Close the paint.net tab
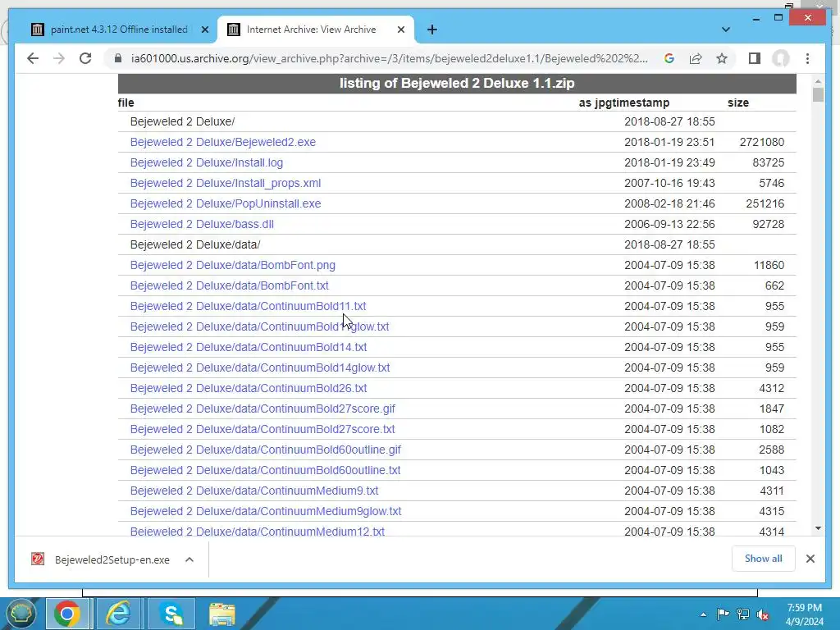The height and width of the screenshot is (630, 840). (x=204, y=30)
